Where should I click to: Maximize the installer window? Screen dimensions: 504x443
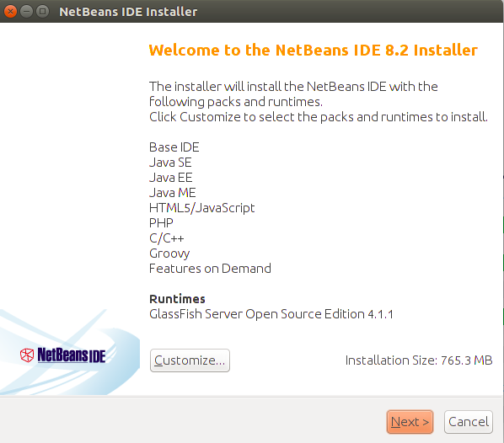pos(42,12)
